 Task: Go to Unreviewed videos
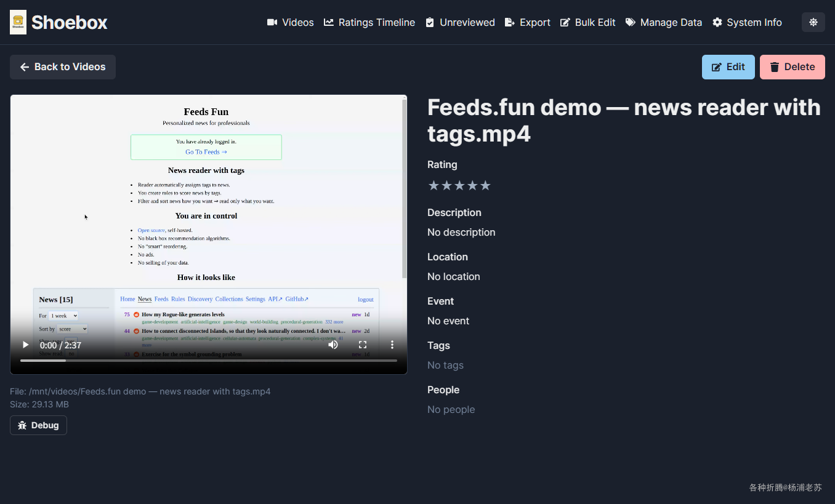[x=460, y=22]
